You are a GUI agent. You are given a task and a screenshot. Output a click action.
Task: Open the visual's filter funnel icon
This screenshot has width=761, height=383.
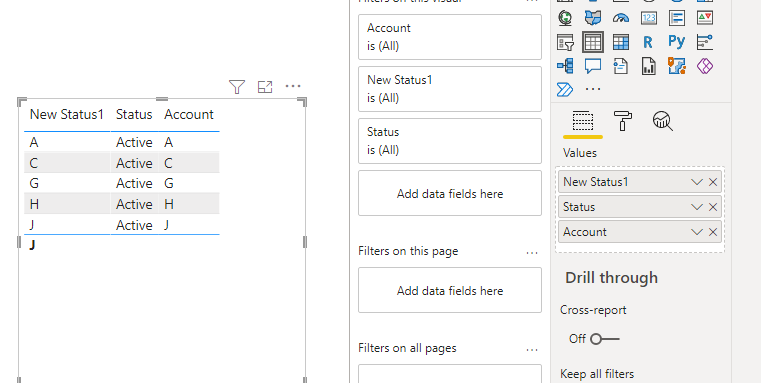[237, 87]
